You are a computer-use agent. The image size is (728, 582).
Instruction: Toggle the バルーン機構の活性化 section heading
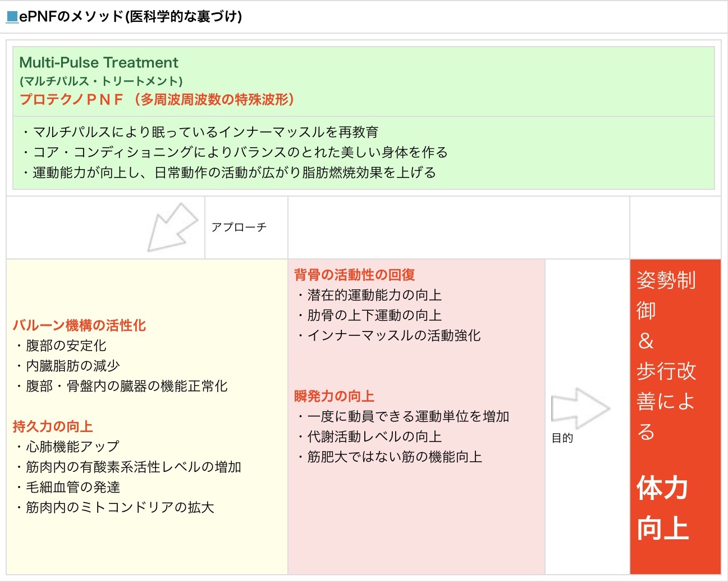(79, 325)
